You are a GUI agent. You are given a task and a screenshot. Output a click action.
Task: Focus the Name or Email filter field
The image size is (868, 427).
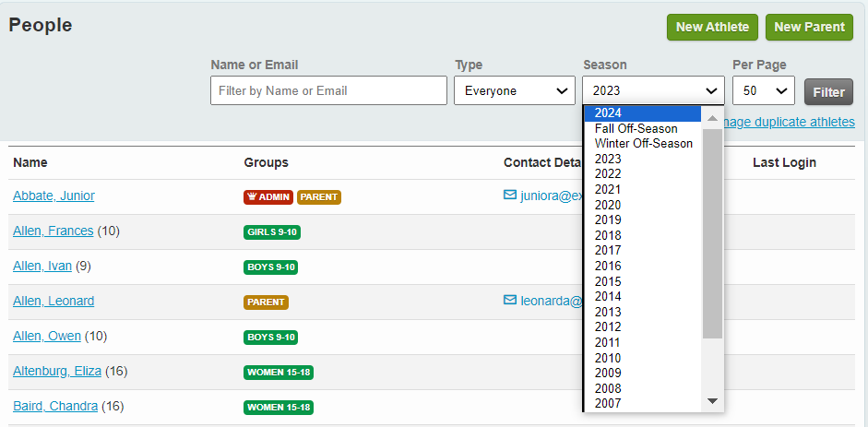click(x=328, y=90)
